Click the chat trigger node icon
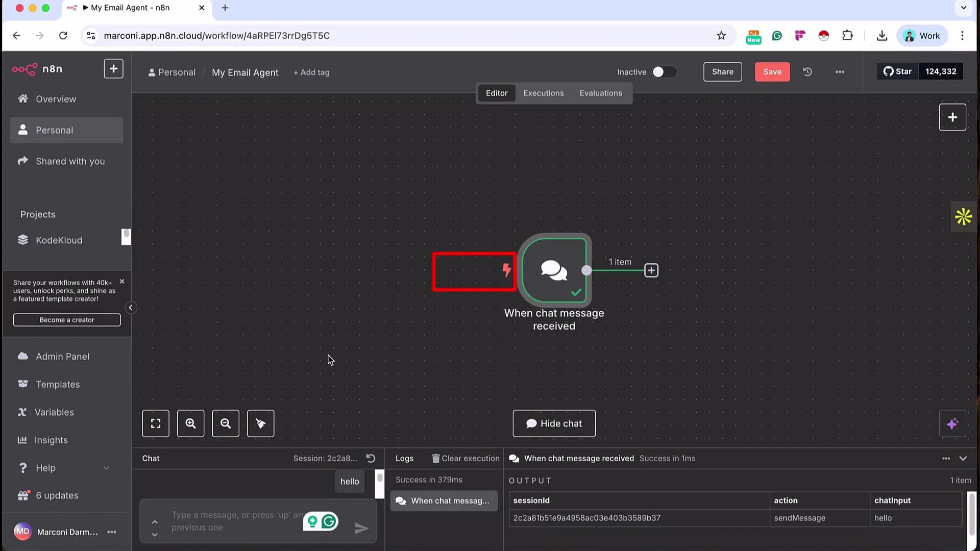 click(554, 270)
